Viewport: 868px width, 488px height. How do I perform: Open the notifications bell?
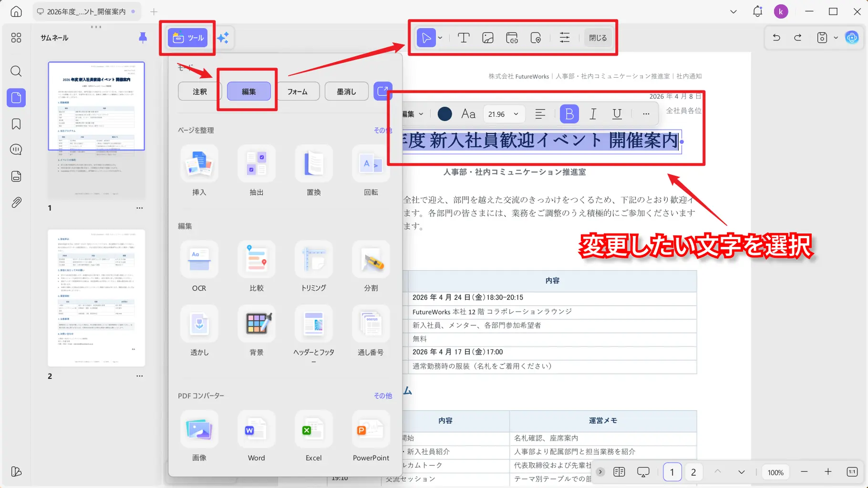coord(757,11)
